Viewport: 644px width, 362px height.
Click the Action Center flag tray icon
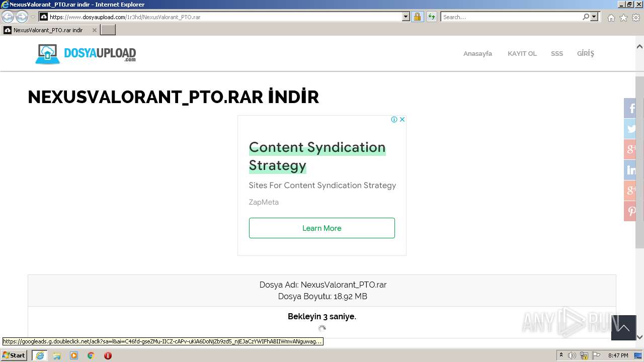597,355
